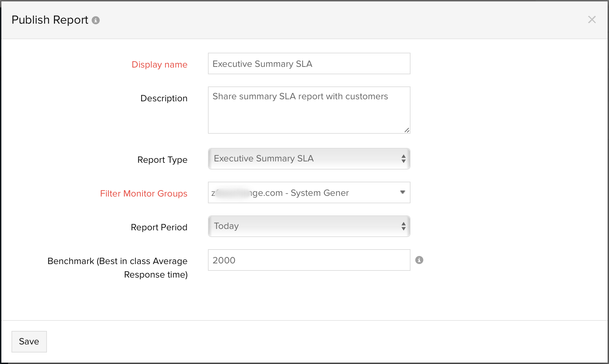
Task: Open the Report Period dropdown set to Today
Action: pyautogui.click(x=304, y=226)
